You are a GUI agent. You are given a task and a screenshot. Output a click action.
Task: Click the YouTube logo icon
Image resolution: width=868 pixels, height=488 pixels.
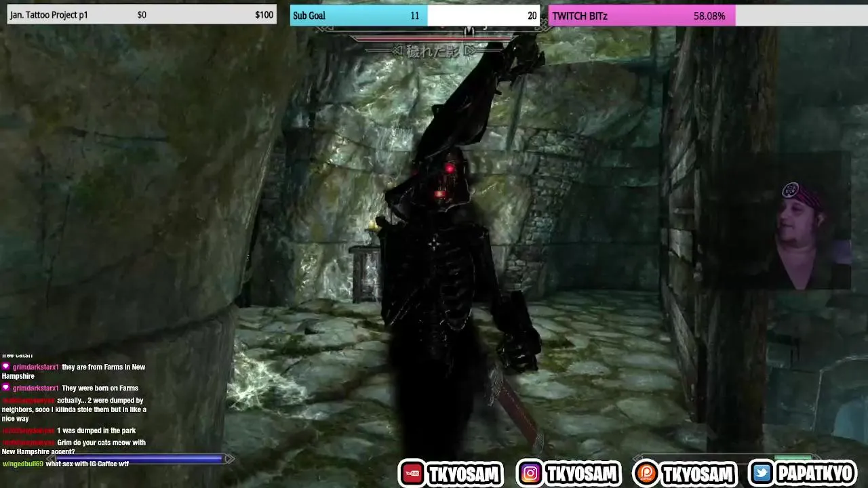coord(412,474)
